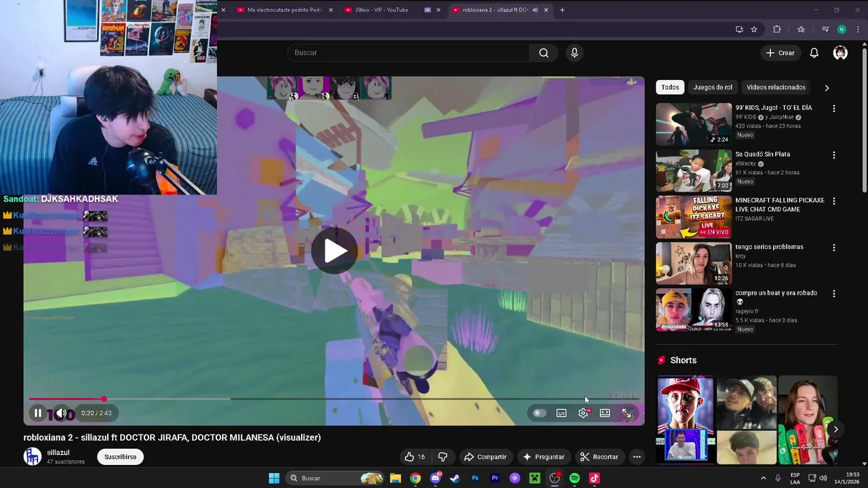Start voice search with the microphone icon

click(574, 53)
